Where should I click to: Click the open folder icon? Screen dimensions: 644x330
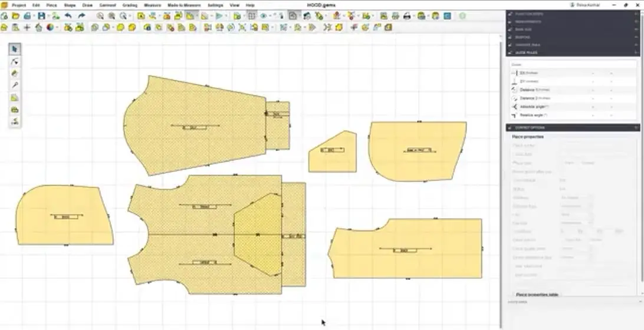15,16
